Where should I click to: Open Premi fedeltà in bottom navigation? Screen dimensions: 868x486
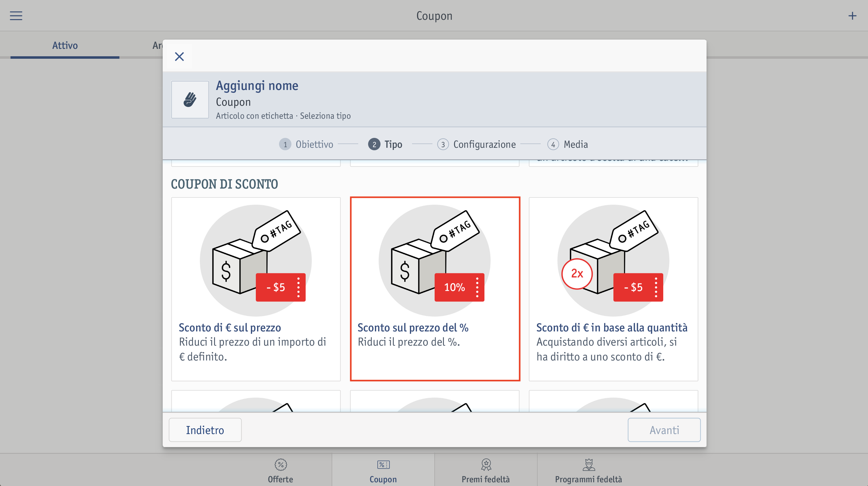(x=486, y=470)
